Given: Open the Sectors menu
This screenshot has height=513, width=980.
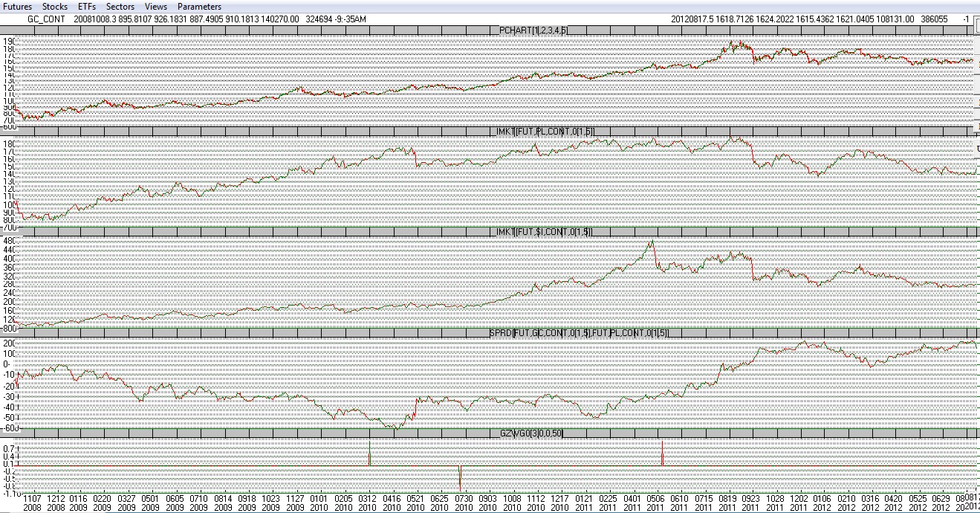Looking at the screenshot, I should click(x=120, y=7).
